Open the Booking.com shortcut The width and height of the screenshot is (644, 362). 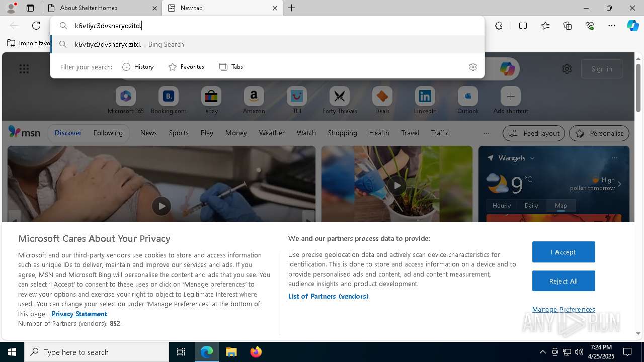tap(169, 100)
